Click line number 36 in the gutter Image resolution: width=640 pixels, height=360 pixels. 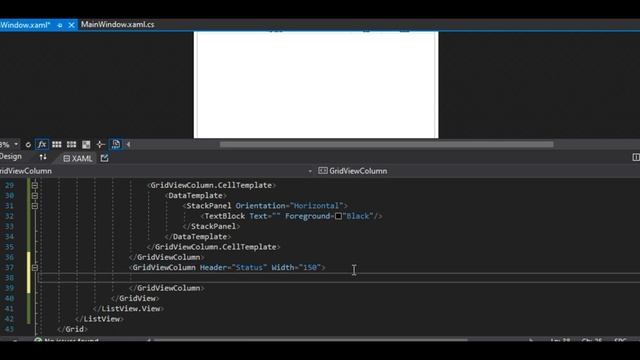(9, 258)
